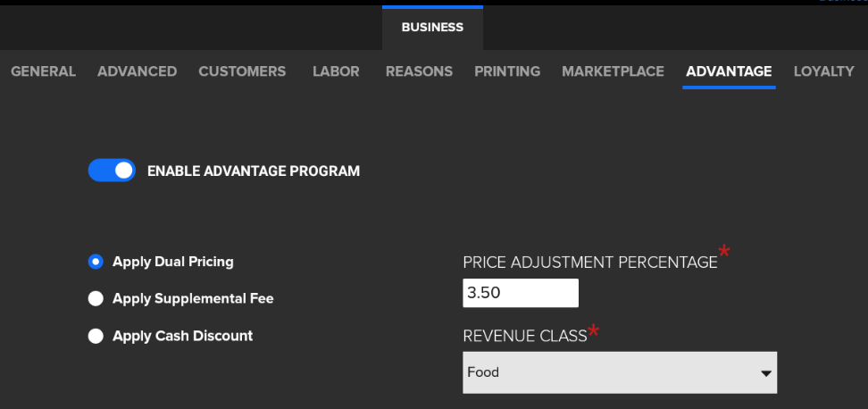Viewport: 868px width, 409px height.
Task: Open the Revenue Class dropdown showing Food
Action: [607, 372]
